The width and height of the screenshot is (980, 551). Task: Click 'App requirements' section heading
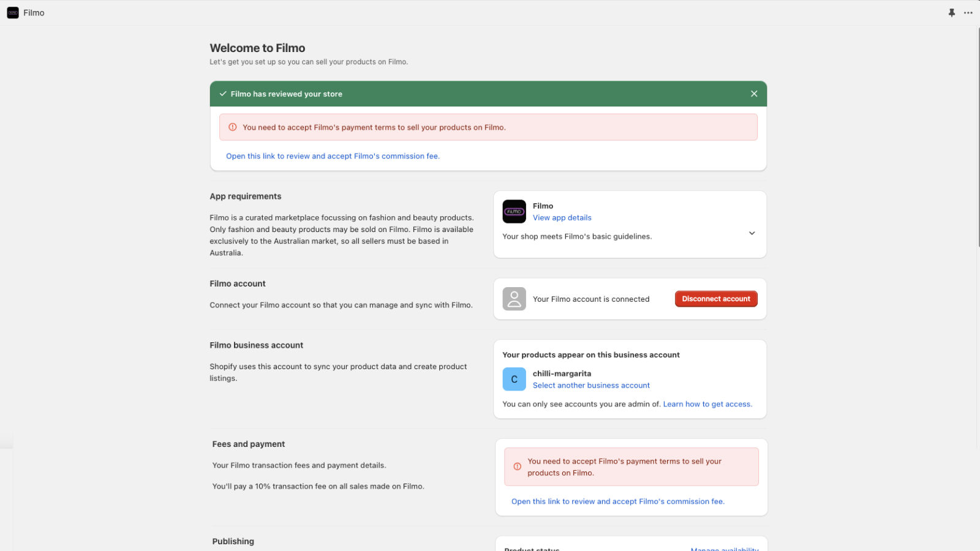tap(246, 197)
